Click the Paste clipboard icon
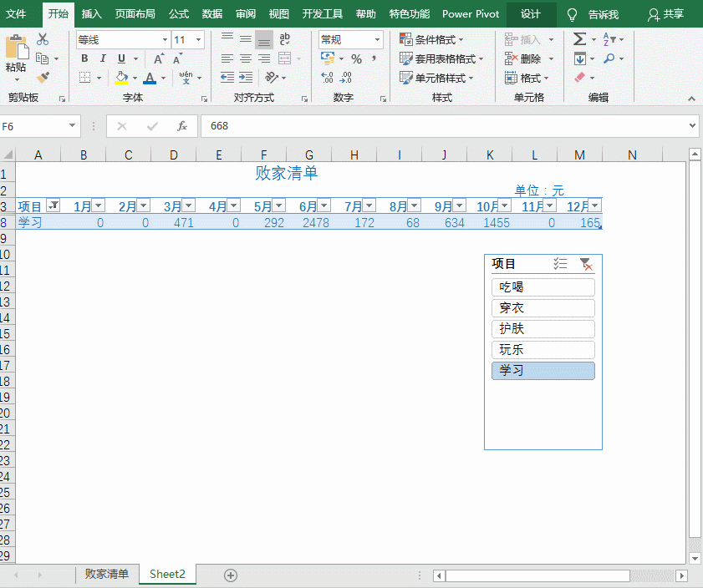This screenshot has width=703, height=588. click(x=16, y=48)
